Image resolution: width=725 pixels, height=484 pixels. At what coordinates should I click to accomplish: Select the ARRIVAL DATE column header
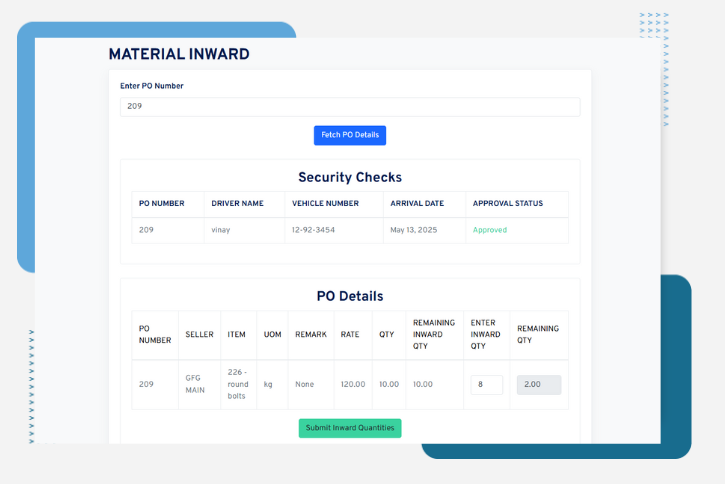pyautogui.click(x=417, y=203)
